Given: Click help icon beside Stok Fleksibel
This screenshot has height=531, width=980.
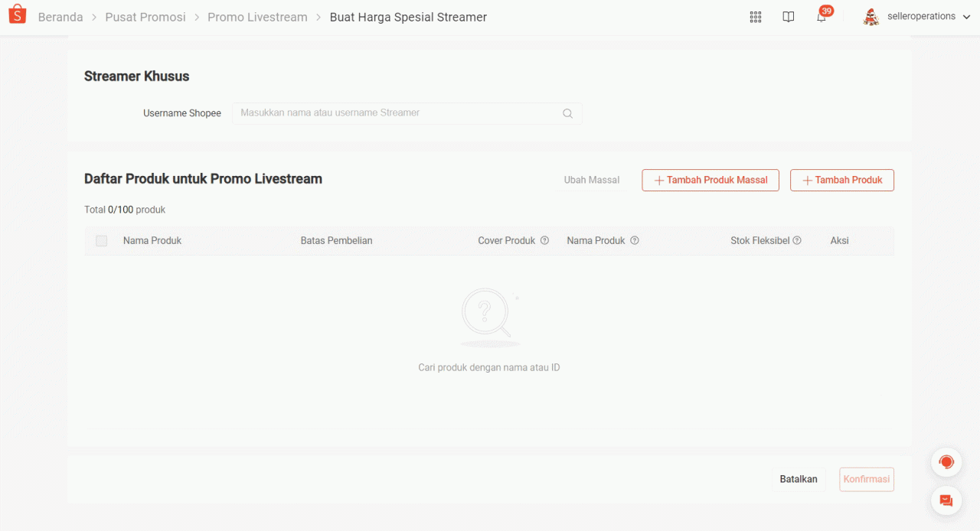Looking at the screenshot, I should (797, 240).
